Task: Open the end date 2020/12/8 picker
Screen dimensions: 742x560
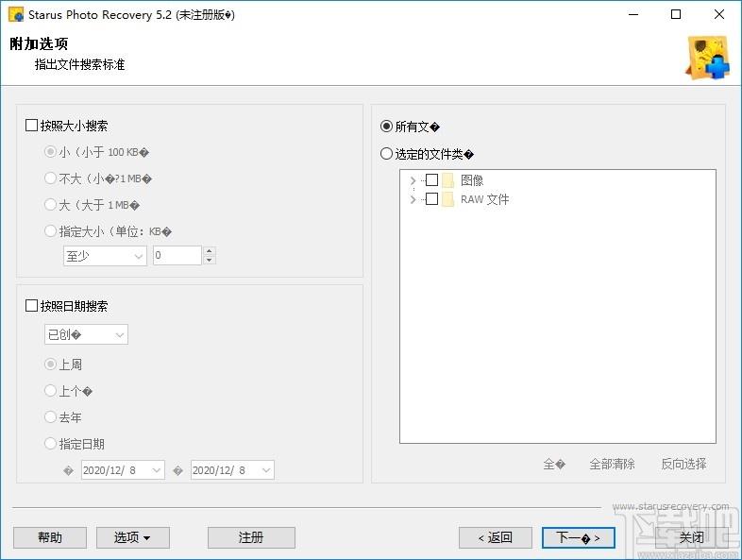Action: point(232,470)
